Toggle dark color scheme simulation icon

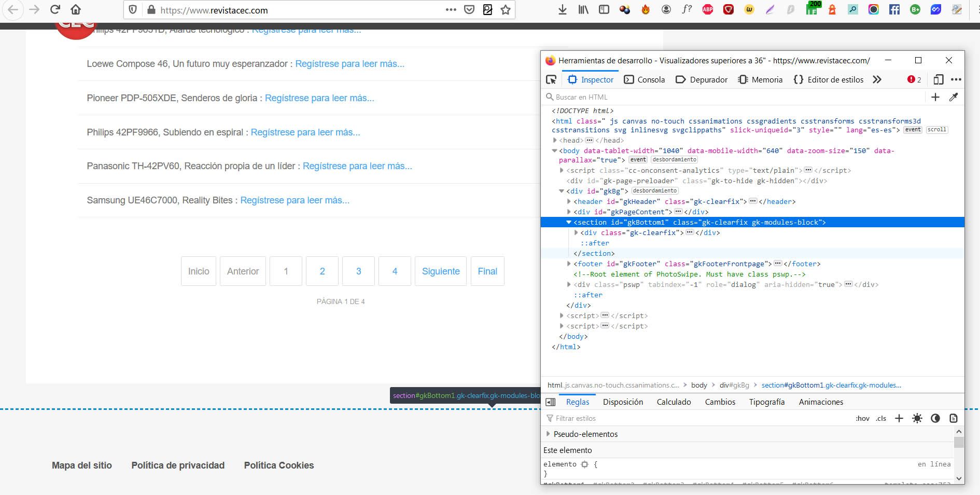click(935, 418)
